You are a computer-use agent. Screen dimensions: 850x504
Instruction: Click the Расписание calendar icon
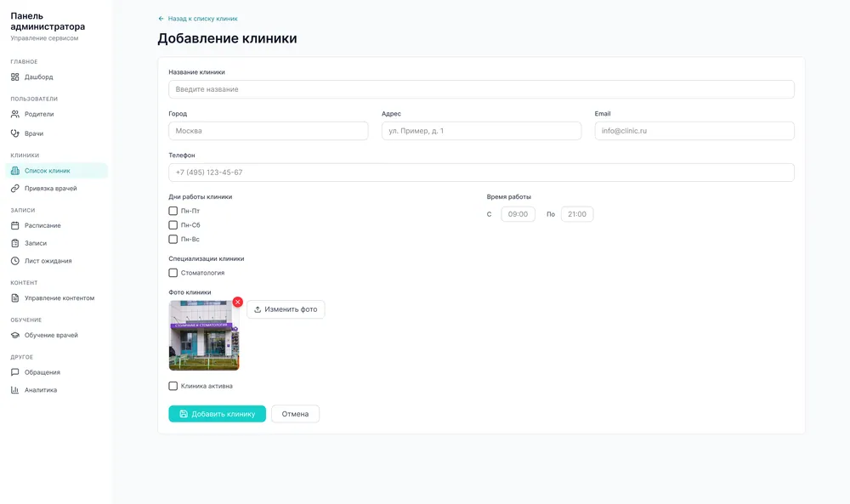pos(15,225)
